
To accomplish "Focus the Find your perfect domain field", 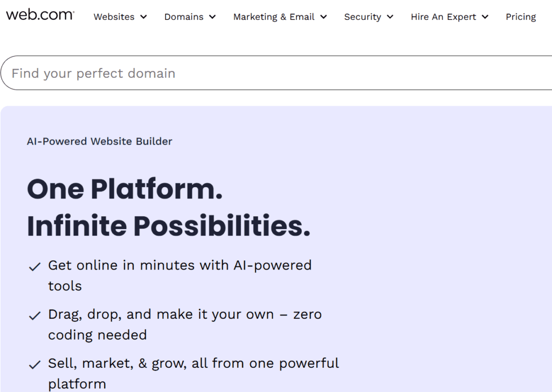I will point(277,73).
